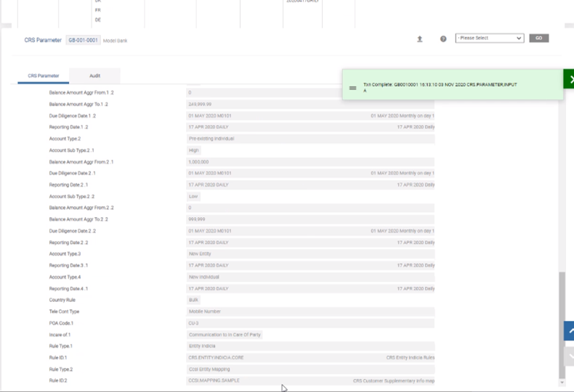Click the Account Sub Type.2.2 Low value
Image resolution: width=574 pixels, height=392 pixels.
[x=193, y=197]
